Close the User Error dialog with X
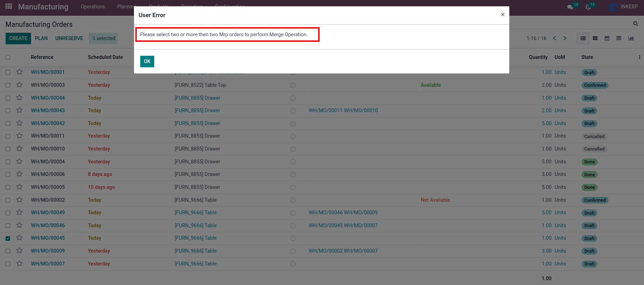 (503, 15)
